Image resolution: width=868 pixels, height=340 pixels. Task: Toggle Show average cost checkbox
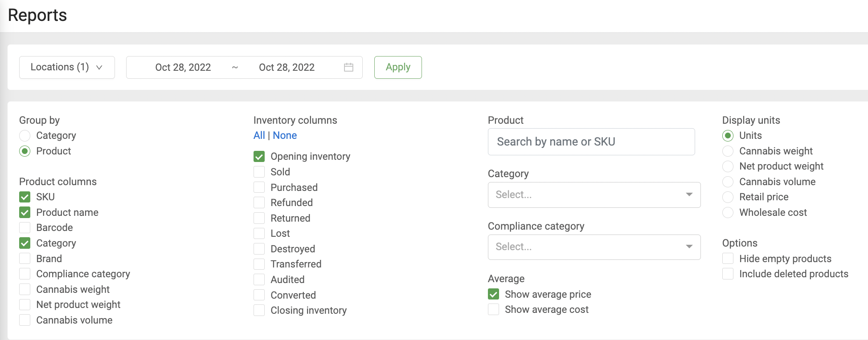(x=493, y=310)
